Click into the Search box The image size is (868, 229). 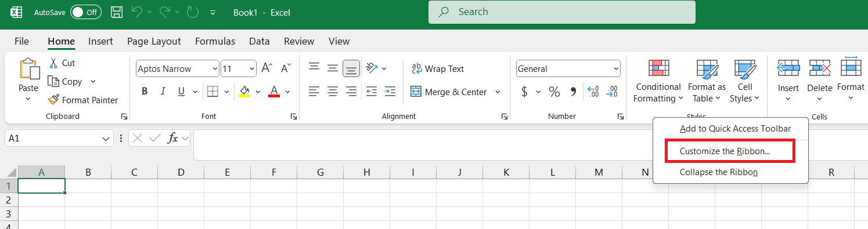pyautogui.click(x=561, y=12)
